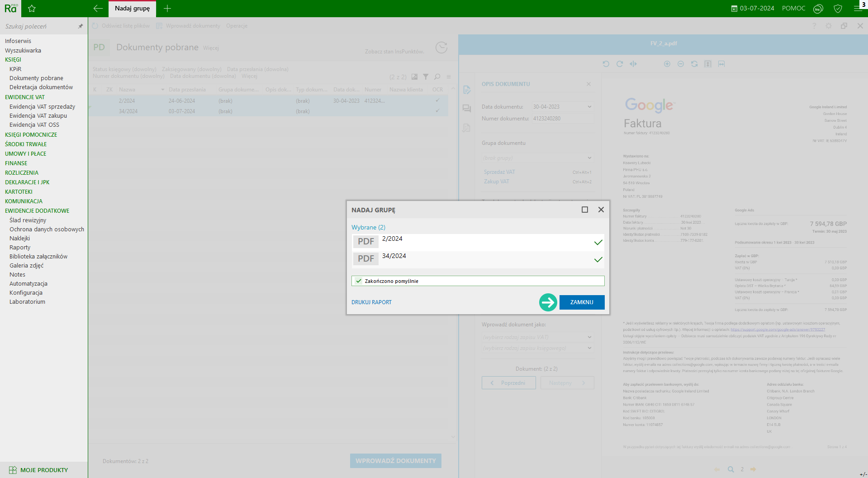This screenshot has height=478, width=868.
Task: Expand DEKLARACJE I JPK section
Action: (27, 182)
